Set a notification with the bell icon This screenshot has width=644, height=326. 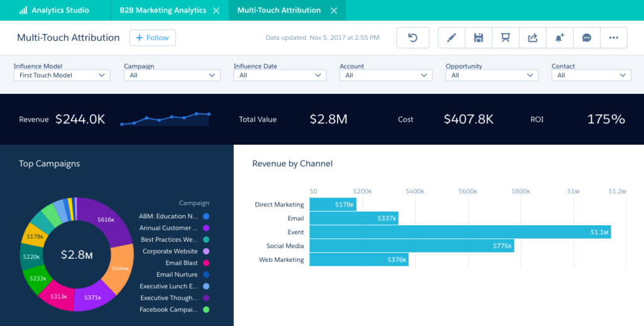559,38
